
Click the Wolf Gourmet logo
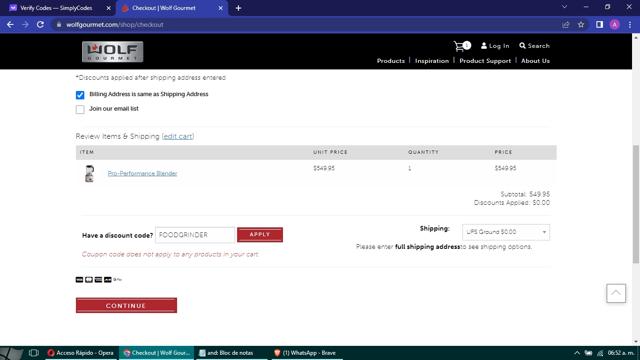(112, 52)
